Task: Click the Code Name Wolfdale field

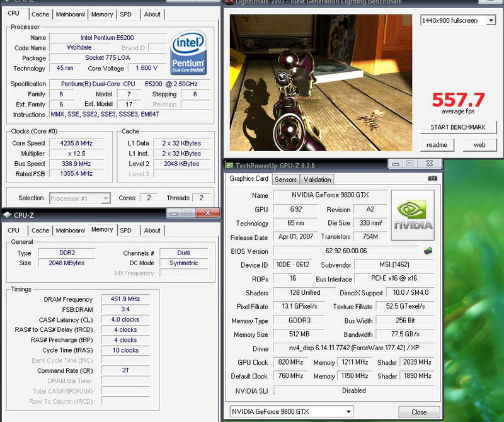Action: [x=79, y=48]
